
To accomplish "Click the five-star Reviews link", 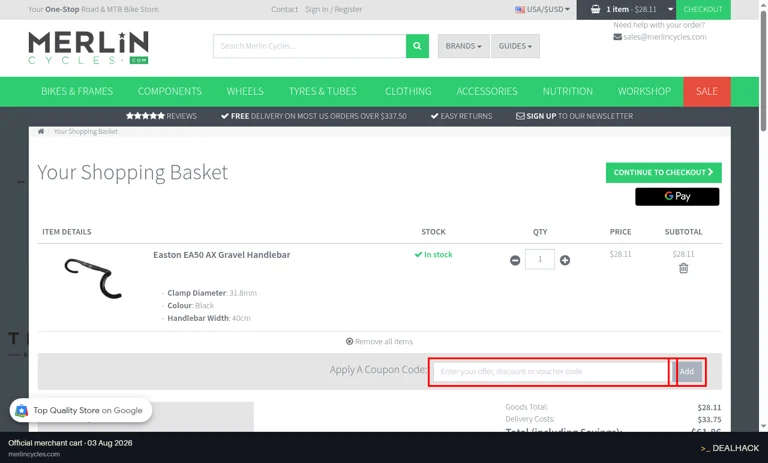I will tap(161, 116).
